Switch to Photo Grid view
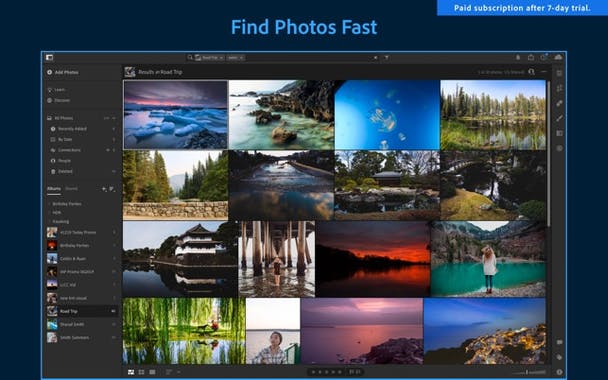 (x=131, y=372)
